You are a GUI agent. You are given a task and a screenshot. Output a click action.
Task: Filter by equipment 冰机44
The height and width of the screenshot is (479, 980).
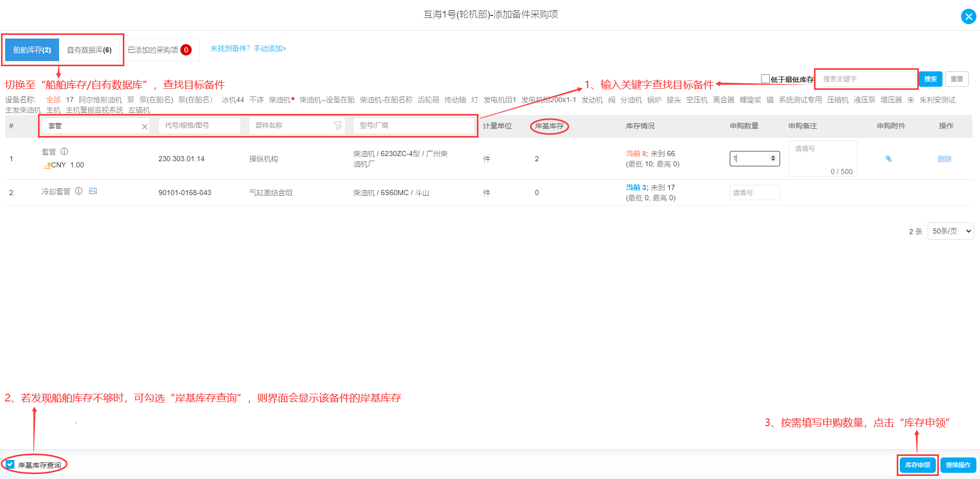point(233,100)
